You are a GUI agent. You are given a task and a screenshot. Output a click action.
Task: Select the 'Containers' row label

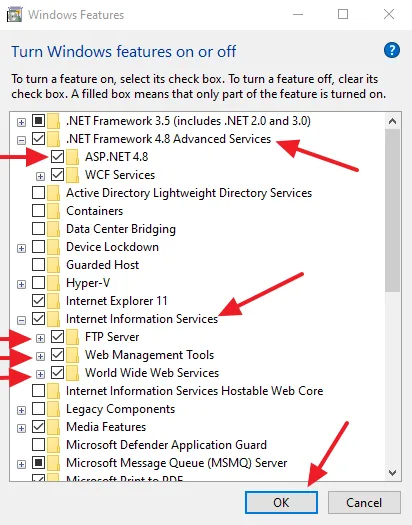coord(94,211)
